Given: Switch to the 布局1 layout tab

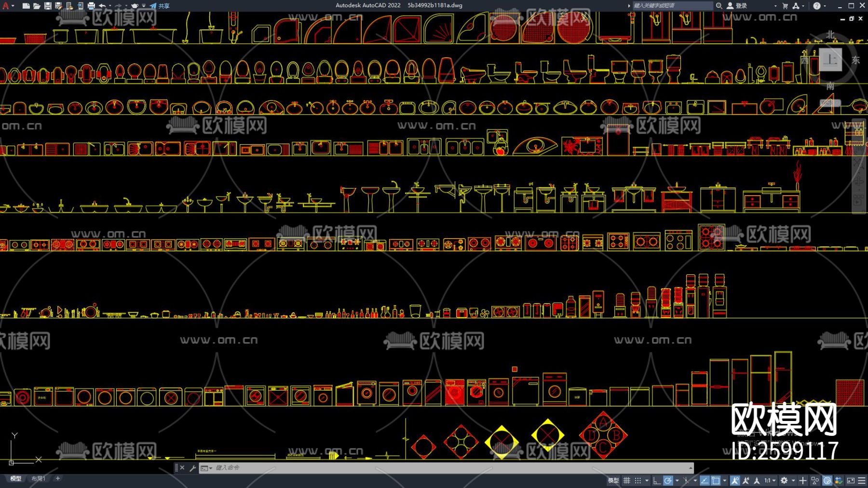Looking at the screenshot, I should pyautogui.click(x=38, y=479).
